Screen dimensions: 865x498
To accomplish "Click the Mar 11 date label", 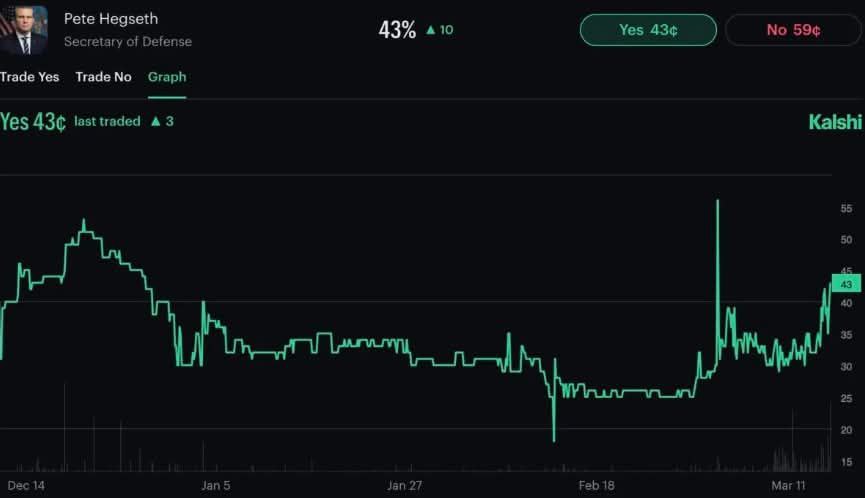I will (x=788, y=486).
